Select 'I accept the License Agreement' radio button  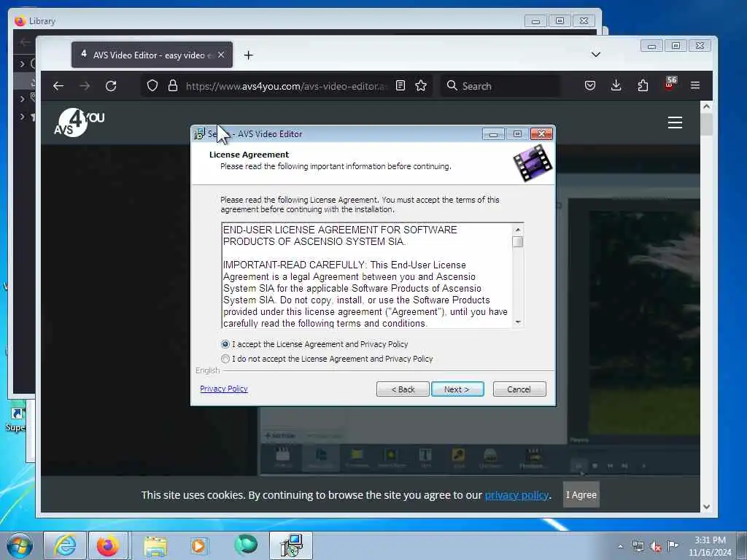tap(225, 344)
